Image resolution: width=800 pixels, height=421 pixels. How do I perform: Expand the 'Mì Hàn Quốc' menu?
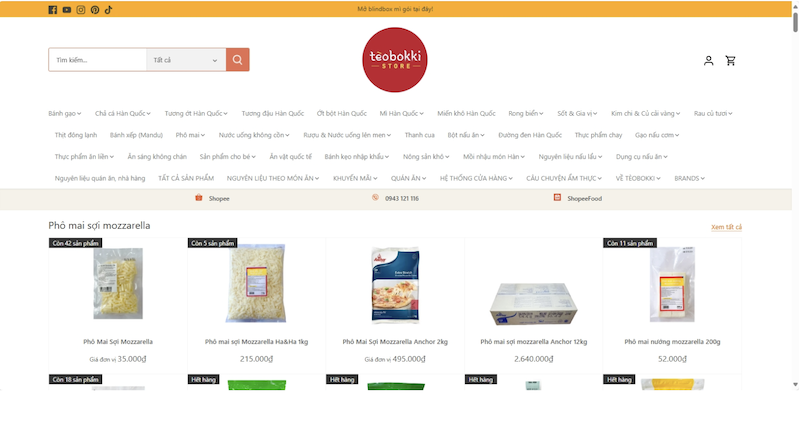[x=402, y=113]
